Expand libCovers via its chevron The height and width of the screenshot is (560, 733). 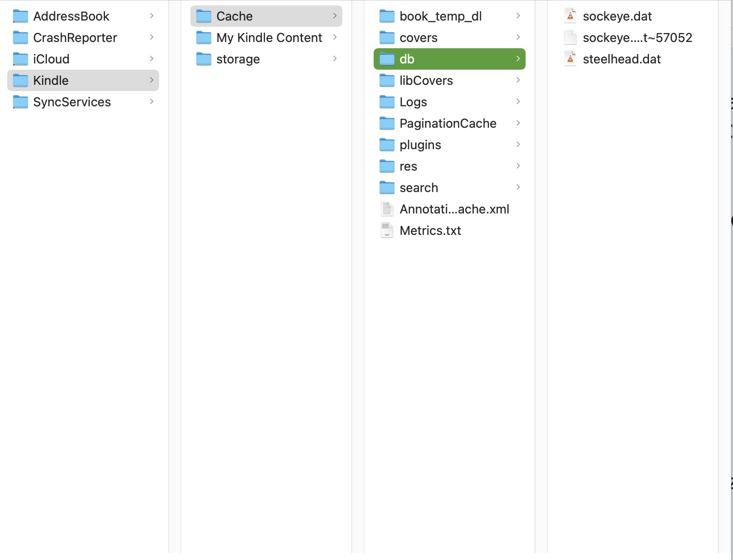coord(518,80)
